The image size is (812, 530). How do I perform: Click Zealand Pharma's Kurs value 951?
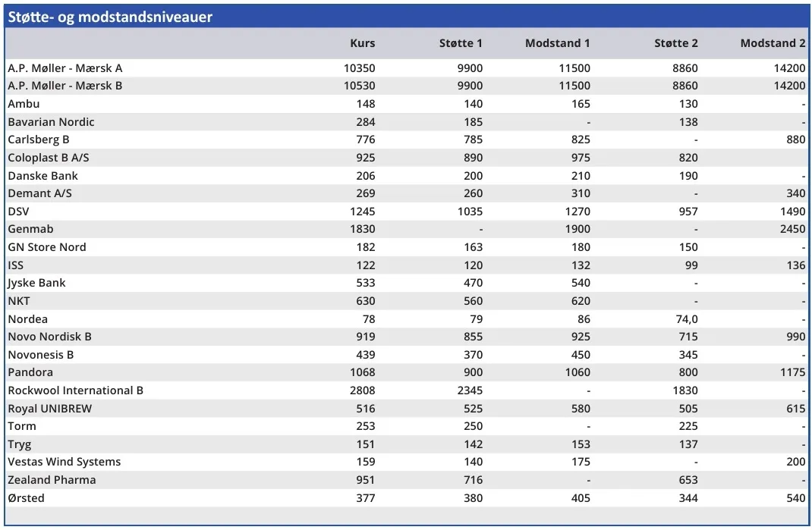365,480
